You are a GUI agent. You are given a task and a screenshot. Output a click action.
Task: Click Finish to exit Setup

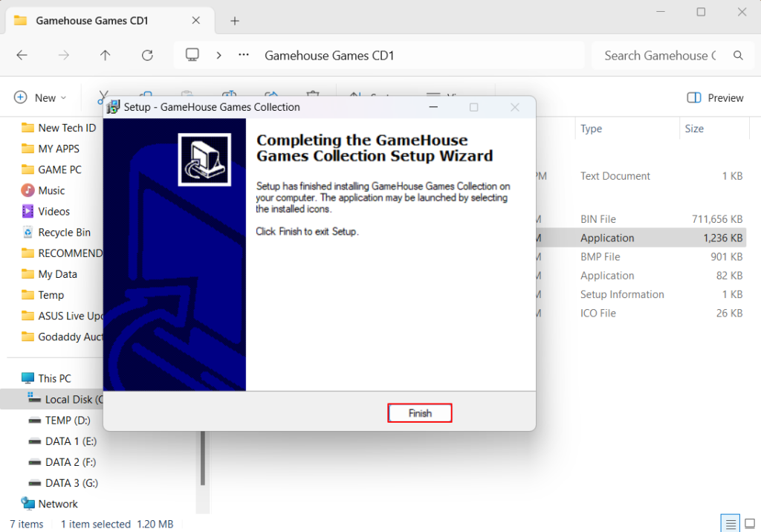click(419, 413)
